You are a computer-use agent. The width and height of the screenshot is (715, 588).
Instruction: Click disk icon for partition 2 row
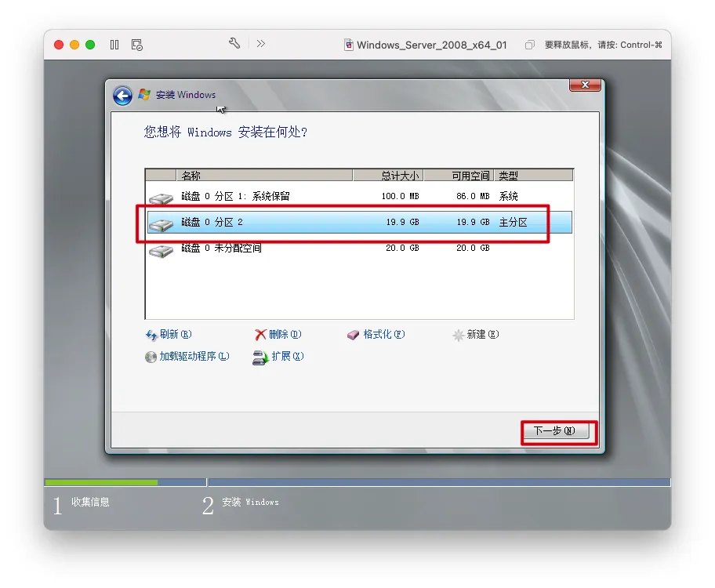[x=161, y=224]
